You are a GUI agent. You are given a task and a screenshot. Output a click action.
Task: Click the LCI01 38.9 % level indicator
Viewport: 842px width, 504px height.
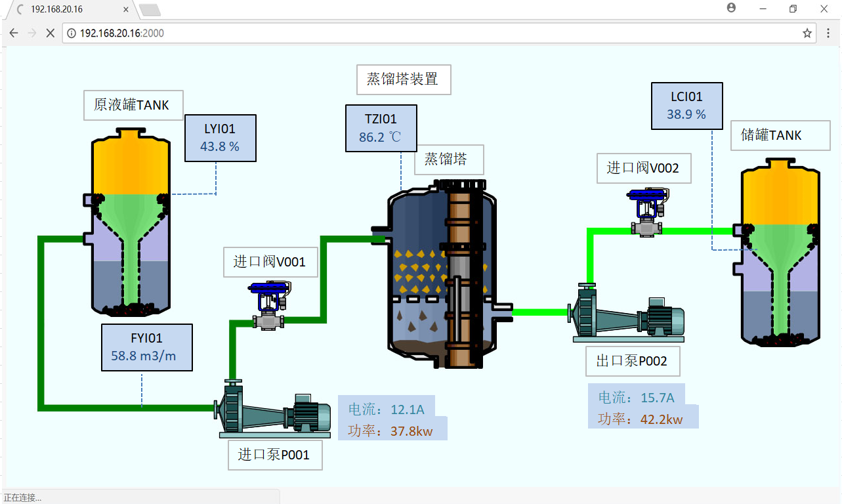pos(687,106)
